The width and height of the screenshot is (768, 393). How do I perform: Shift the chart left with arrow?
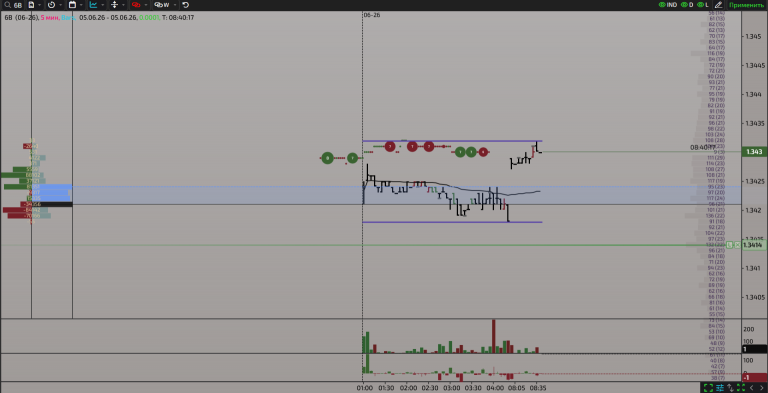751,388
